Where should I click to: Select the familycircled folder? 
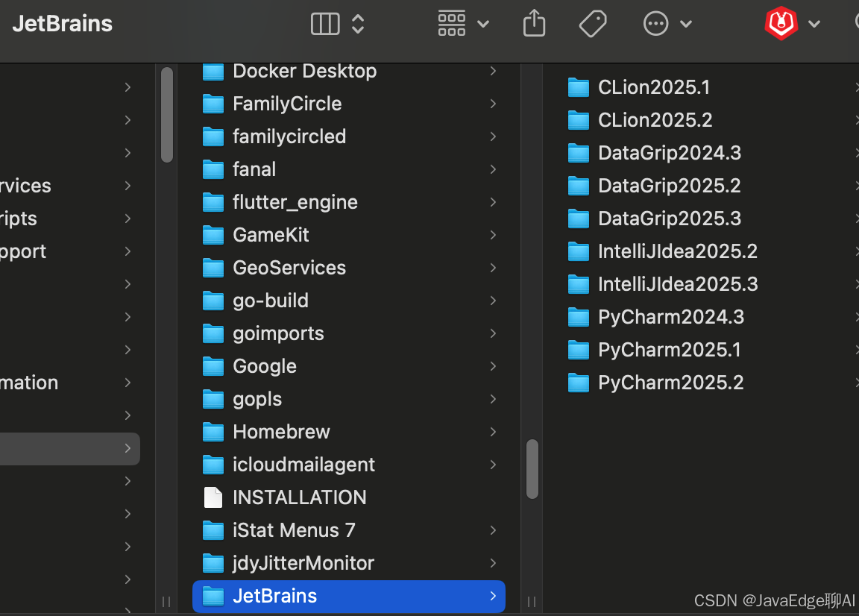tap(349, 136)
